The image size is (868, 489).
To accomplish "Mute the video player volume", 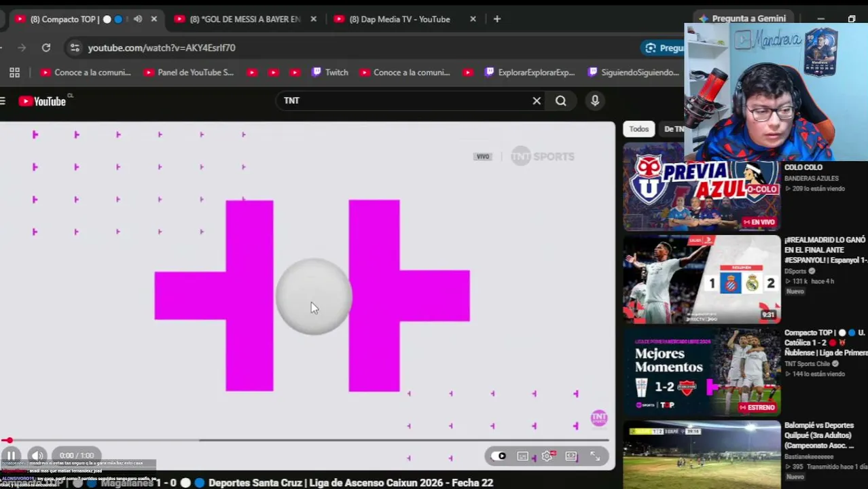I will pos(37,456).
